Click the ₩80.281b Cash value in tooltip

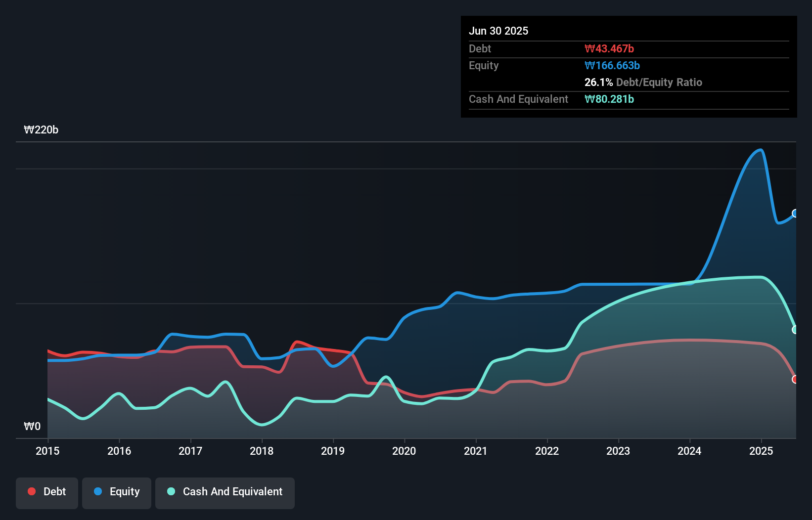pos(609,99)
